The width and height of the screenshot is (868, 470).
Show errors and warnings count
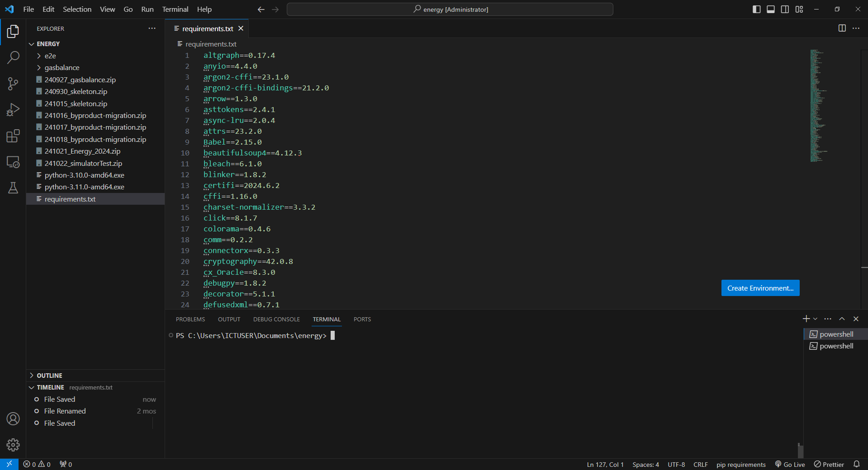pos(37,464)
